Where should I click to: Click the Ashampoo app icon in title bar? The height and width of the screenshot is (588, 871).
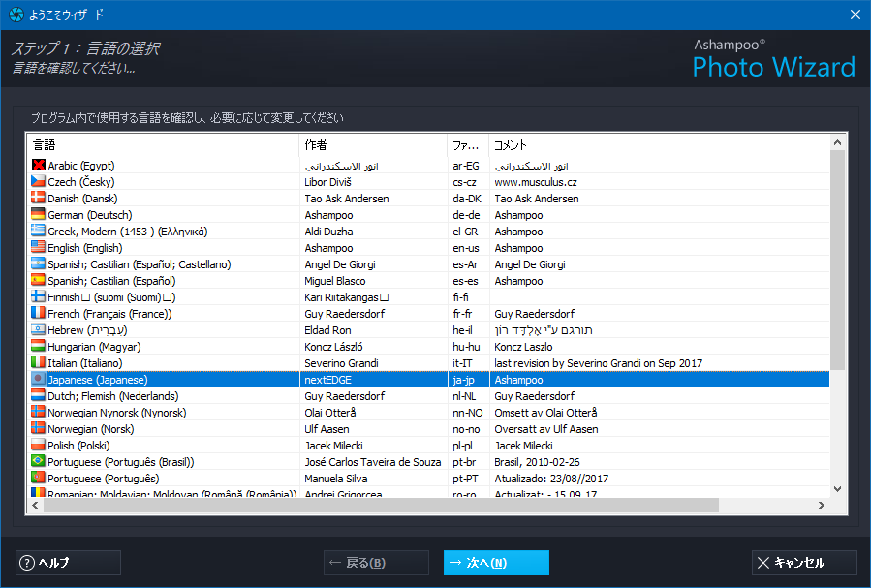[16, 15]
